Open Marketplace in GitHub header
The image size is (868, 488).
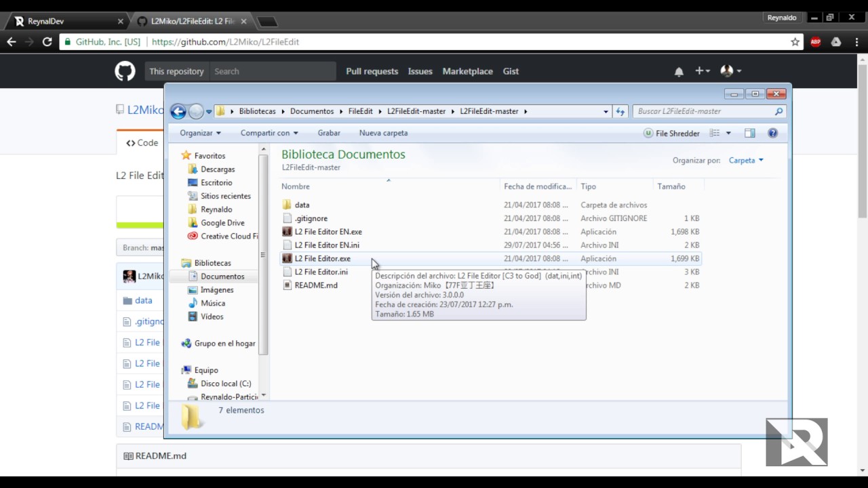click(467, 71)
